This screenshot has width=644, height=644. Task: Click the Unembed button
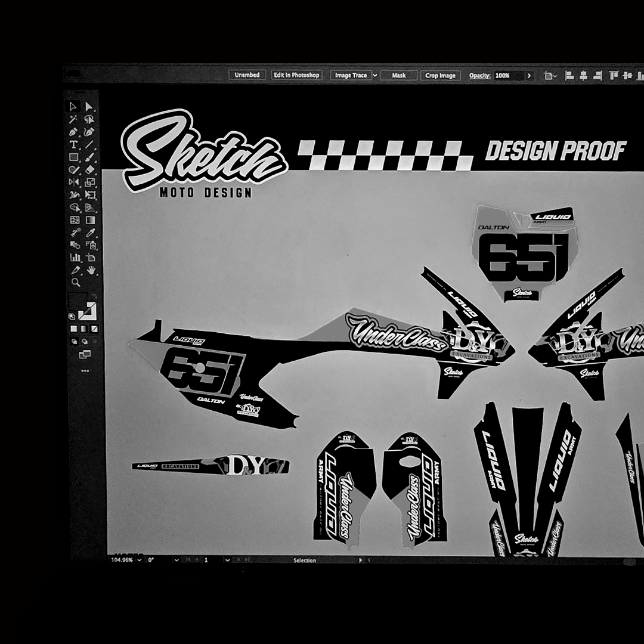point(247,75)
